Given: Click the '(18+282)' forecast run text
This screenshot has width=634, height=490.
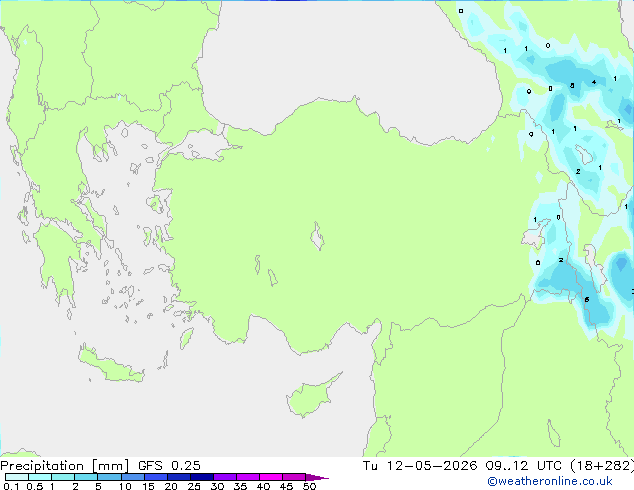Looking at the screenshot, I should (x=602, y=466).
